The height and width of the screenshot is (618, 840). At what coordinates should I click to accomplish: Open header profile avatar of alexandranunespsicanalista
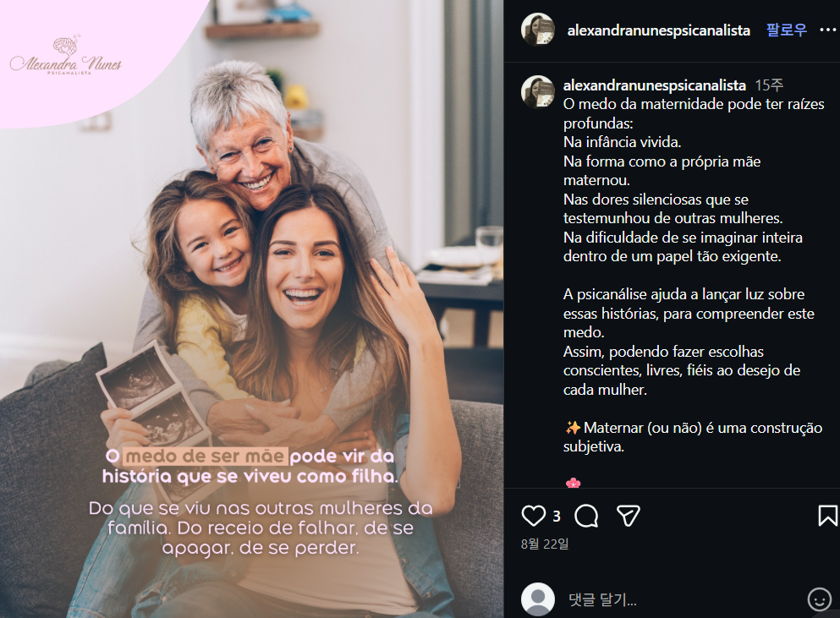[x=537, y=30]
